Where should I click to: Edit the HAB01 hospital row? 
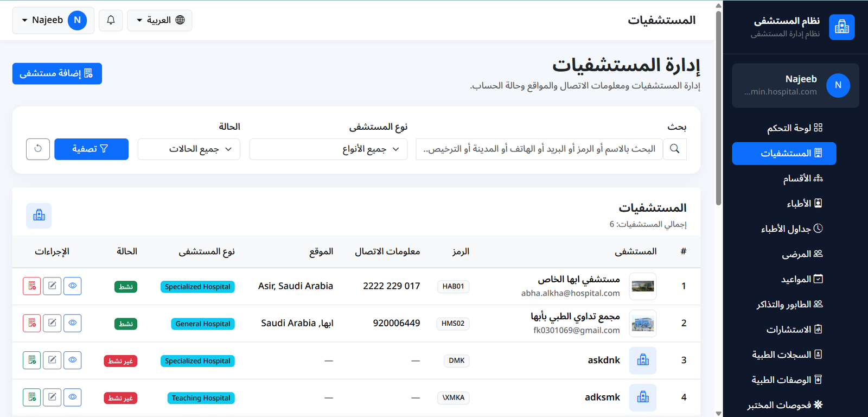tap(52, 286)
